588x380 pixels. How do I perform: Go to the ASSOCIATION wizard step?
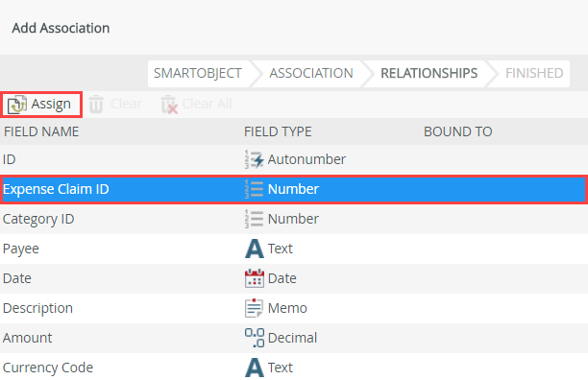coord(311,73)
